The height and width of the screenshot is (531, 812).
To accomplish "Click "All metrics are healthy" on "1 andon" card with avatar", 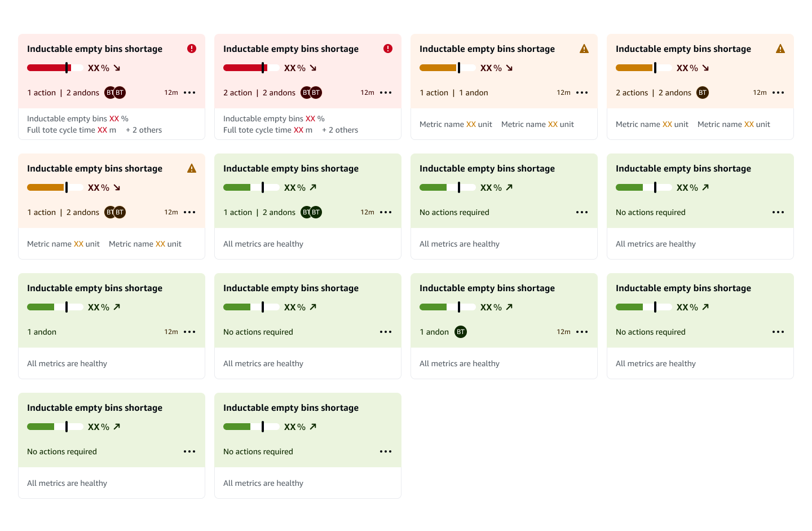I will pyautogui.click(x=460, y=363).
